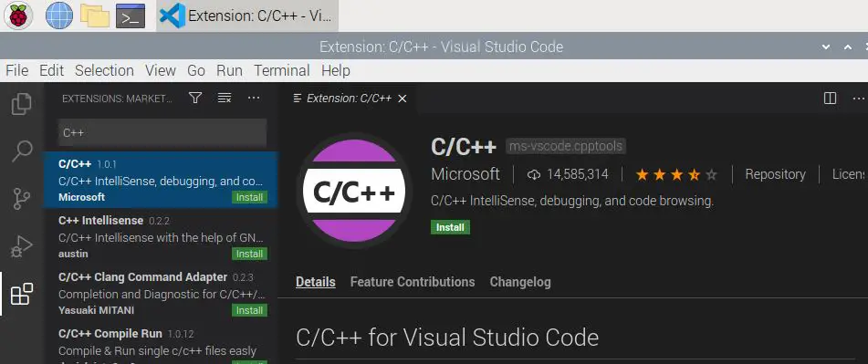The width and height of the screenshot is (868, 364).
Task: Launch the terminal from the taskbar
Action: coord(131,16)
